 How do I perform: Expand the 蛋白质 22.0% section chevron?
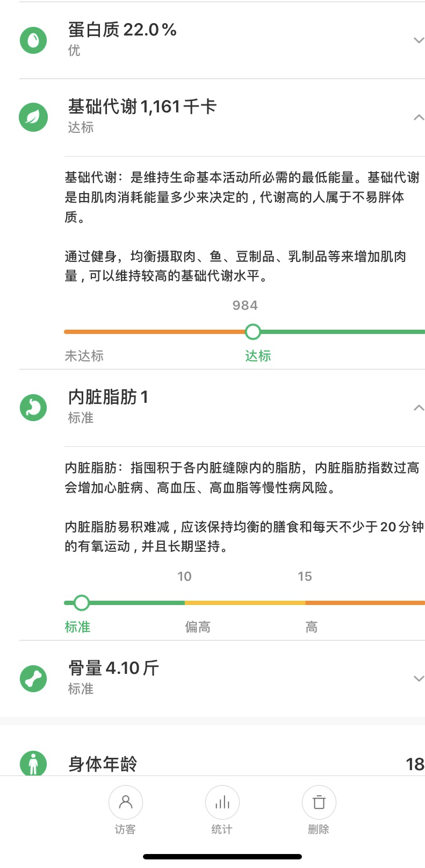point(419,40)
